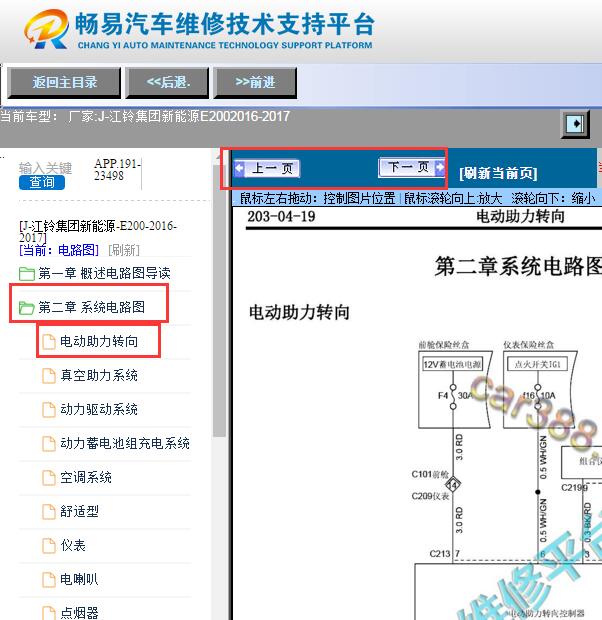602x620 pixels.
Task: Open the 舒适型 document
Action: tap(80, 511)
